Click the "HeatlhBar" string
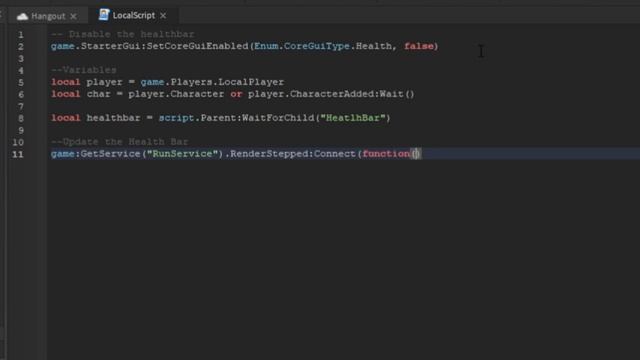Image resolution: width=640 pixels, height=360 pixels. pos(353,118)
